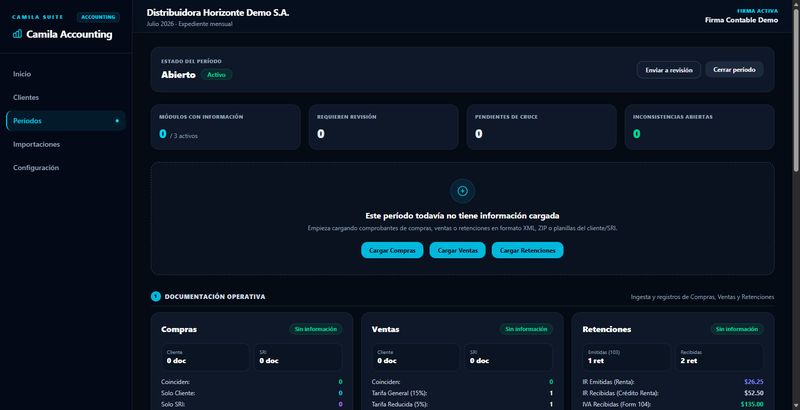Open the Requieren revisión card

tap(383, 127)
